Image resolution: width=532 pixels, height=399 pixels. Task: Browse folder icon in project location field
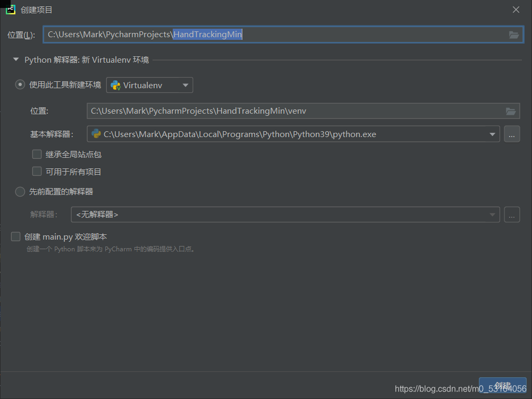(514, 35)
